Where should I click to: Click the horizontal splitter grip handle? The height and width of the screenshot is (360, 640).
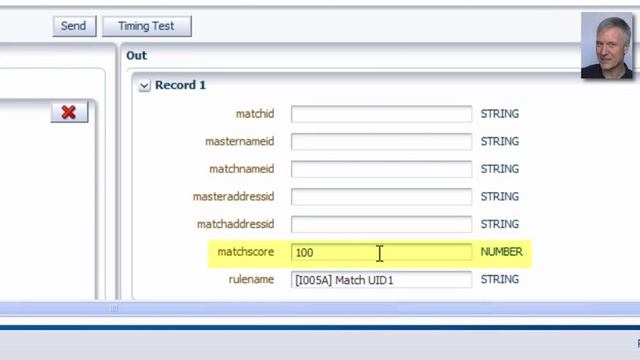(114, 308)
